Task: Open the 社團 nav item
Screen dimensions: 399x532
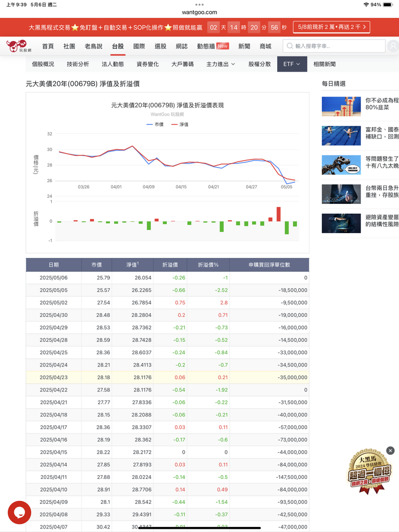Action: pos(69,46)
